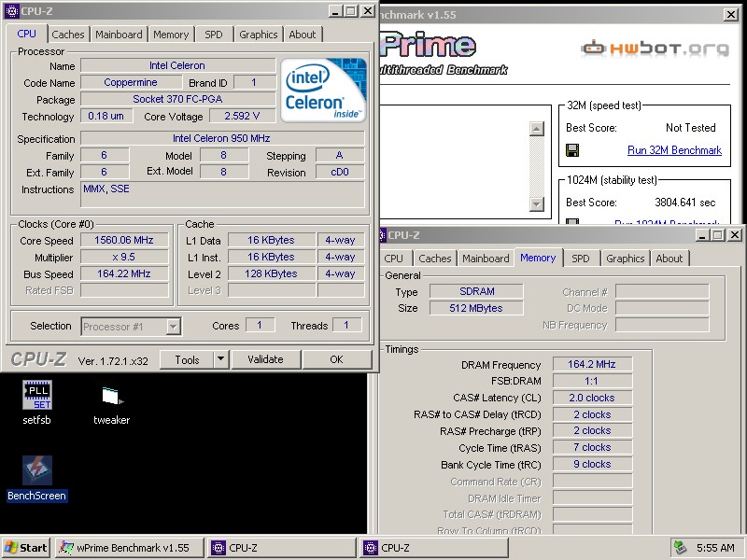Select SPD tab in the Memory CPU-Z window
This screenshot has height=560, width=747.
point(580,259)
